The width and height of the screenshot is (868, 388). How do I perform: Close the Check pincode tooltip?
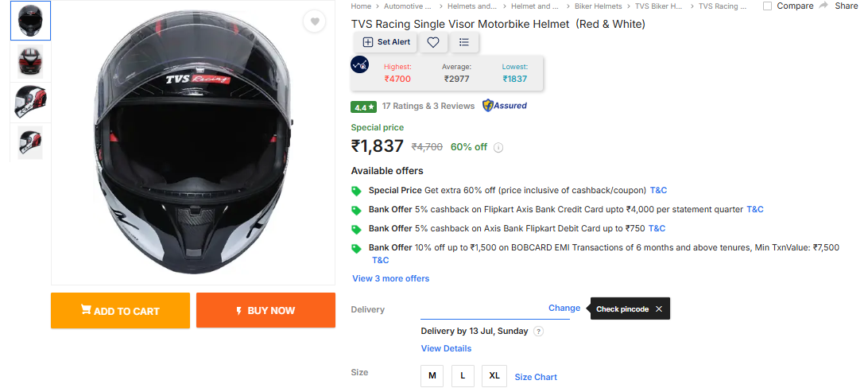pos(659,309)
